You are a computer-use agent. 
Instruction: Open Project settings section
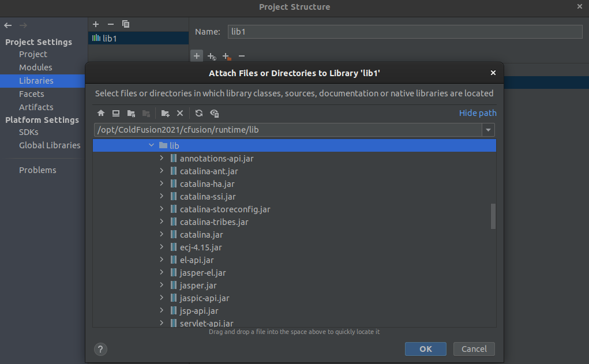tap(33, 54)
